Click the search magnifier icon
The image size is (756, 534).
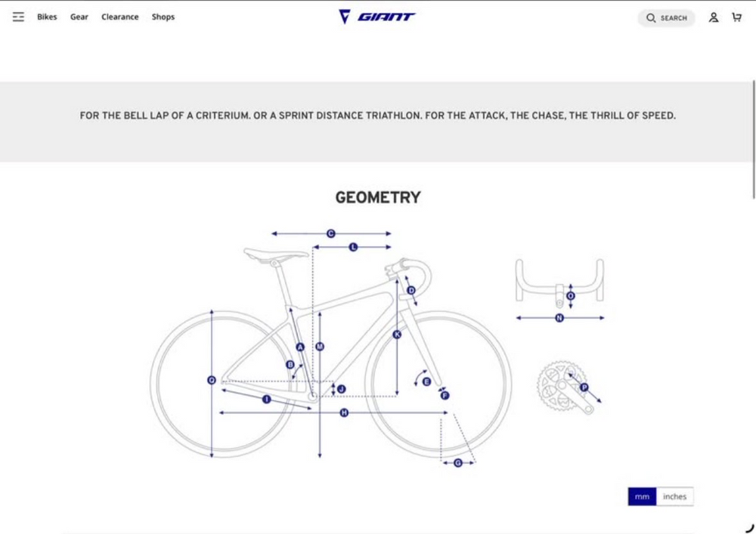[651, 18]
